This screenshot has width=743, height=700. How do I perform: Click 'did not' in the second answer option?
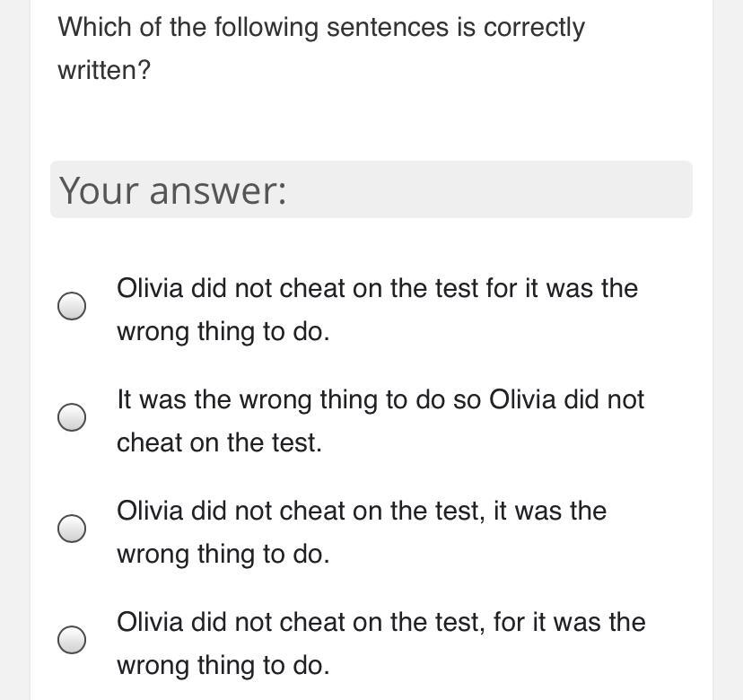click(604, 400)
